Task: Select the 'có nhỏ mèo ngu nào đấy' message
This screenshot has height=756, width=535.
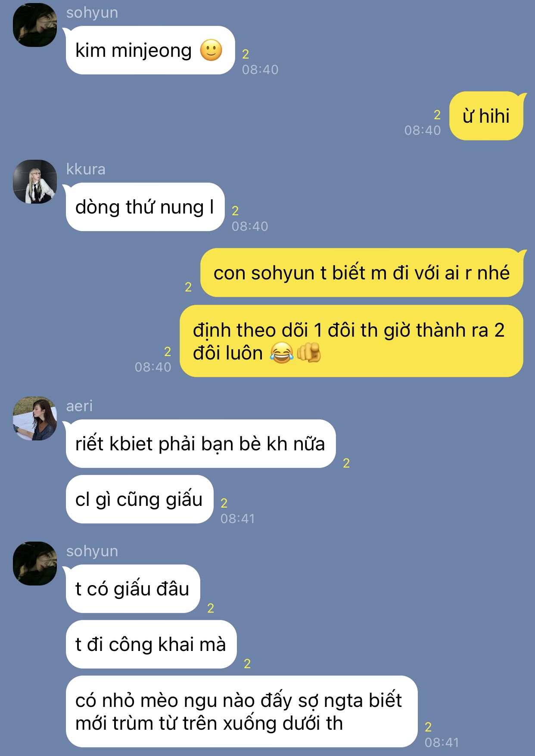Action: (x=242, y=712)
